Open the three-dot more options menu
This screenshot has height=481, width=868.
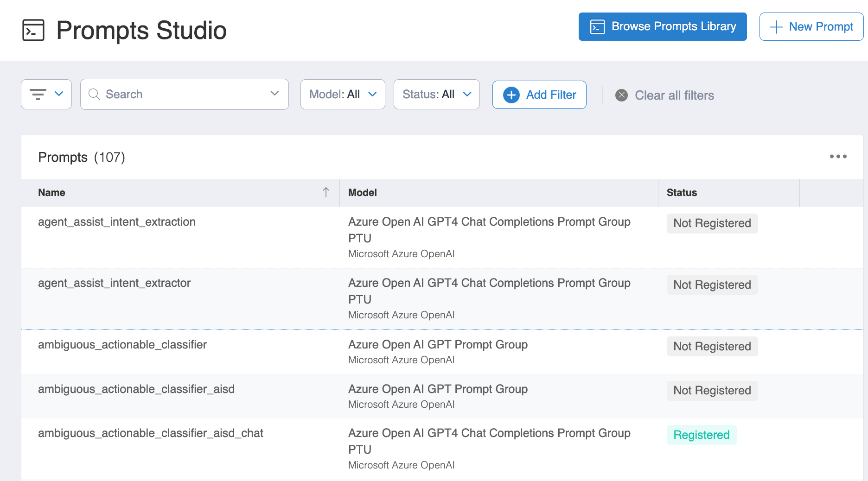[838, 157]
